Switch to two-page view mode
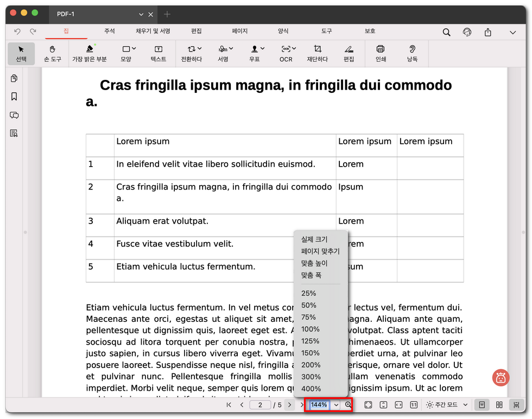Screen dimensions: 532x419 tap(499, 405)
